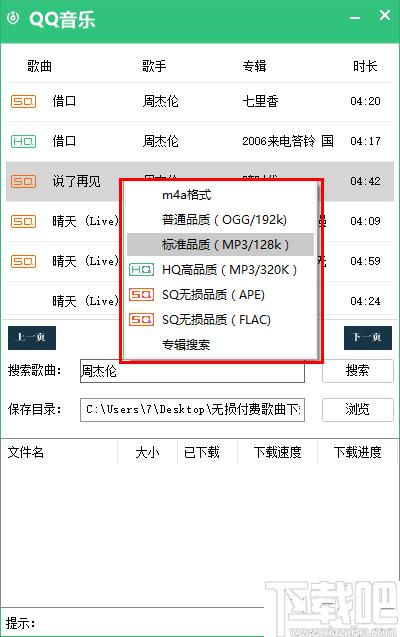Click the SQ badge beside 说了再见
The width and height of the screenshot is (400, 637).
(24, 181)
